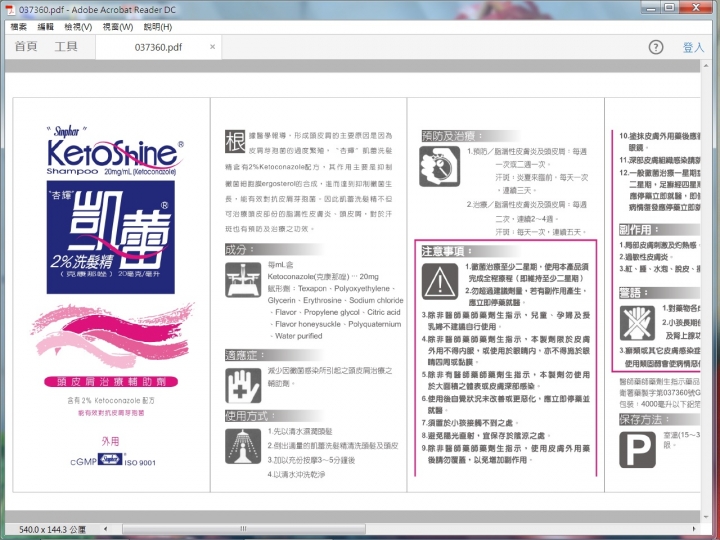Click the horizontal scrollbar thumb
Image resolution: width=720 pixels, height=540 pixels.
tap(244, 529)
